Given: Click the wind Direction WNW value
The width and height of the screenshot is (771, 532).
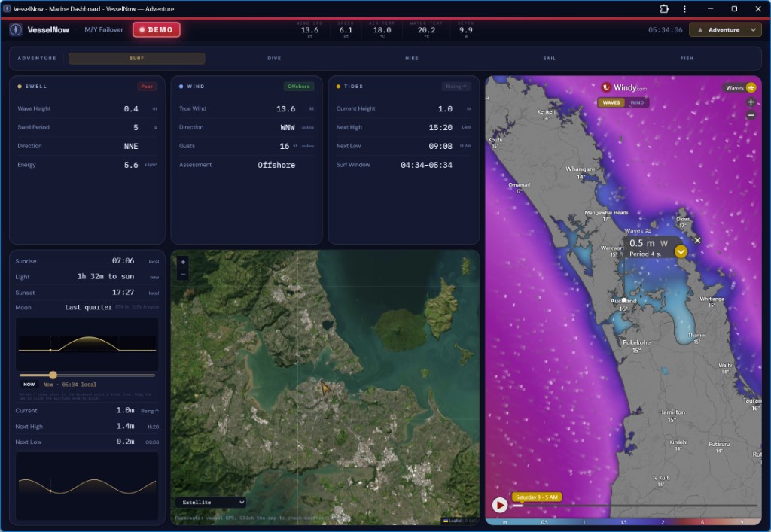Looking at the screenshot, I should point(288,128).
